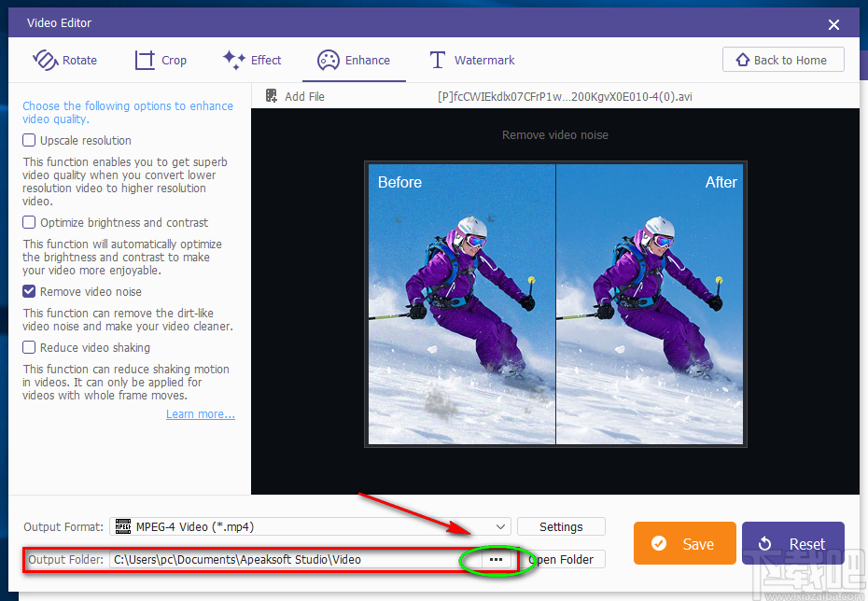This screenshot has height=601, width=868.
Task: Click the Output Folder path field
Action: coord(296,560)
